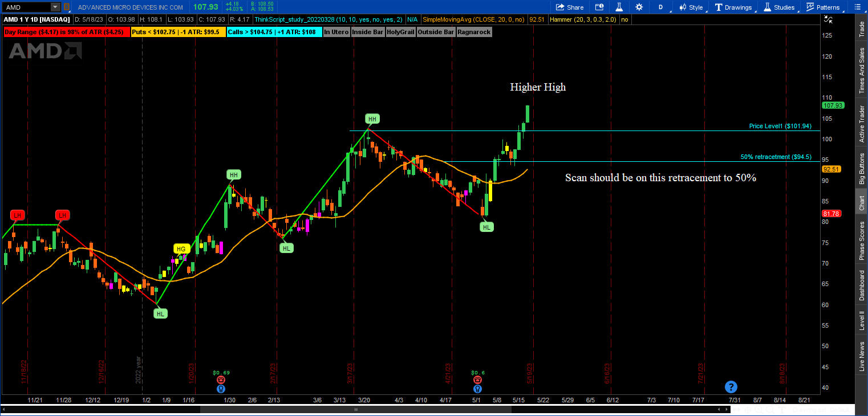Toggle the Inside Bar label
Image resolution: width=868 pixels, height=416 pixels.
click(x=367, y=32)
